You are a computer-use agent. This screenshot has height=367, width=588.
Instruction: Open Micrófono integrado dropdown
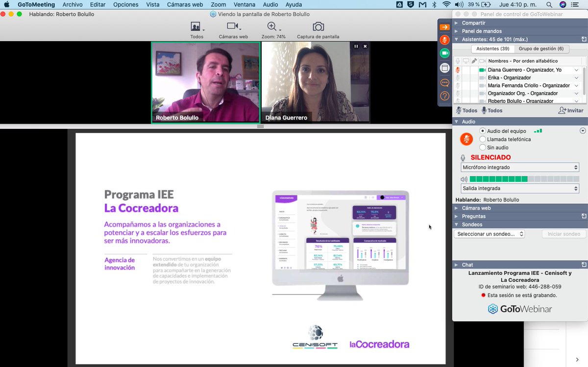coord(520,168)
